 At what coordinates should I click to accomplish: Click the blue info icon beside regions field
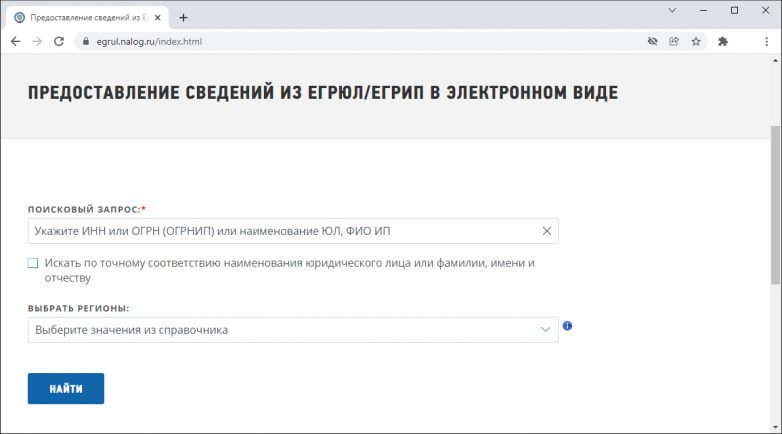568,326
